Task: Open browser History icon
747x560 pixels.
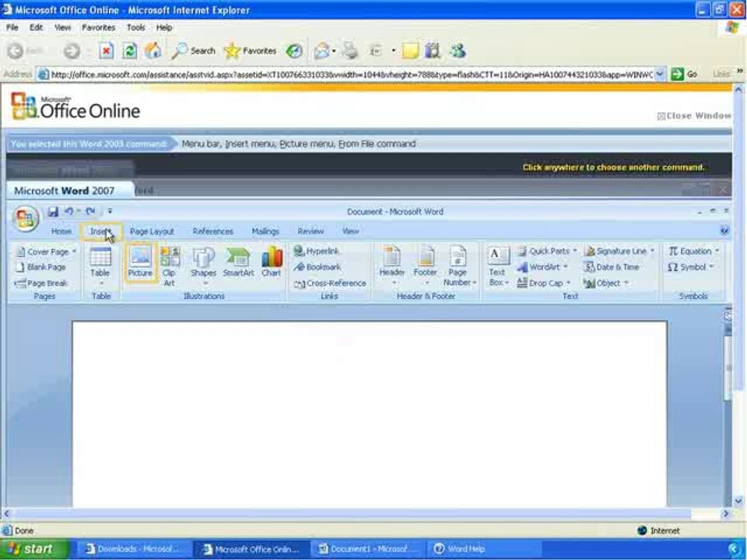Action: pos(294,51)
